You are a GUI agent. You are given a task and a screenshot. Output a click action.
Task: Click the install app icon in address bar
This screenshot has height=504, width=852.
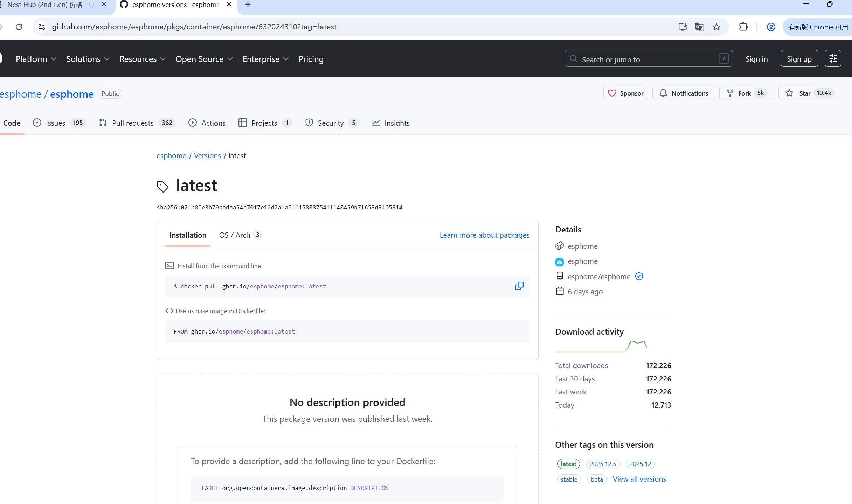683,27
